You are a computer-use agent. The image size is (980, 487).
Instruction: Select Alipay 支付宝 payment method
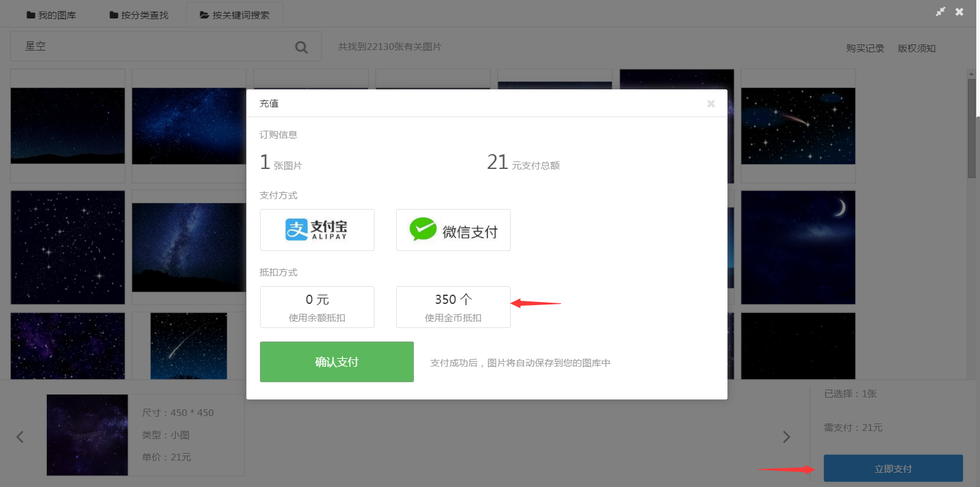click(x=317, y=230)
